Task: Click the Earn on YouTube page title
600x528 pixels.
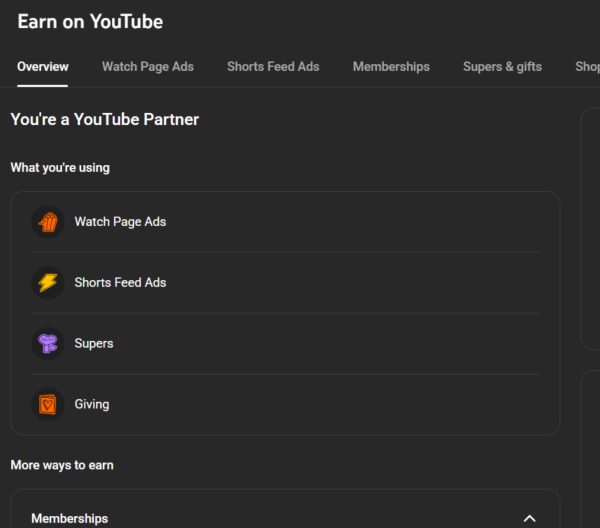Action: (90, 21)
